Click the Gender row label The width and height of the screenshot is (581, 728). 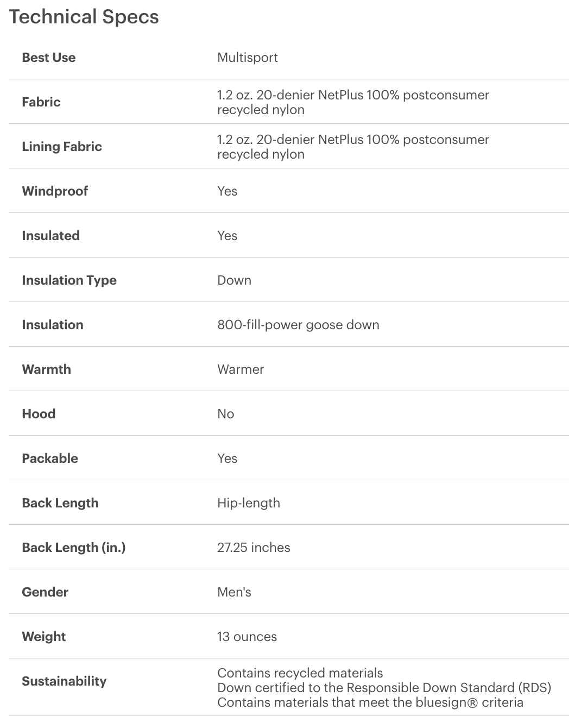click(45, 592)
